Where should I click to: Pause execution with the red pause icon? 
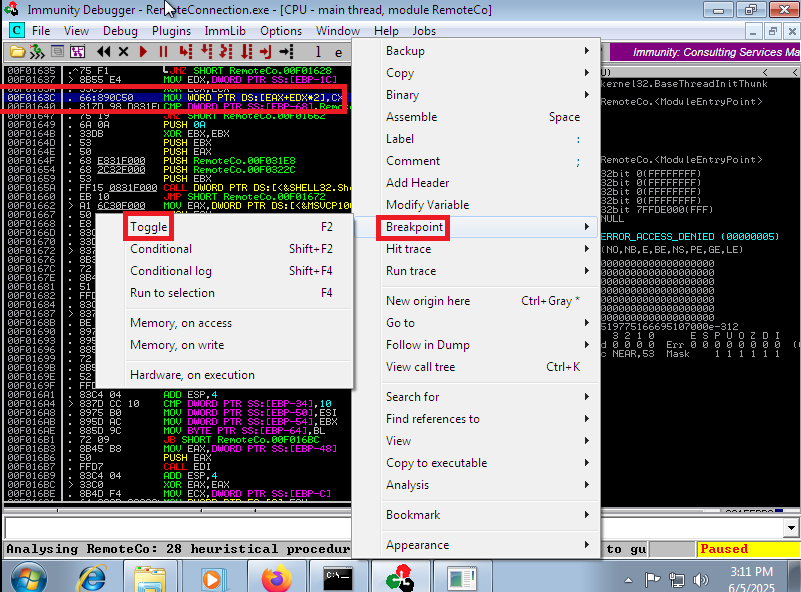(x=163, y=52)
